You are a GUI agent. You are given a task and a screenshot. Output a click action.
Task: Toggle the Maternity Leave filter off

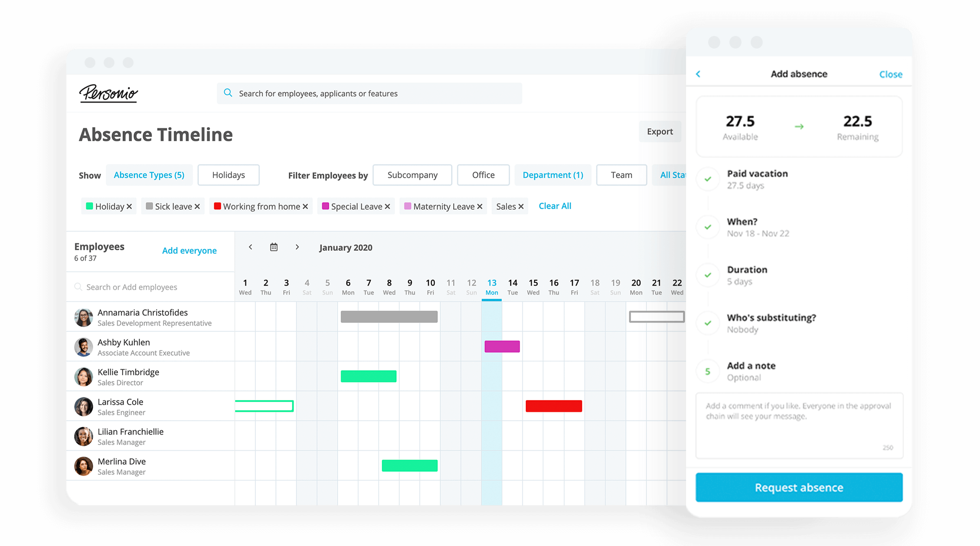tap(480, 206)
